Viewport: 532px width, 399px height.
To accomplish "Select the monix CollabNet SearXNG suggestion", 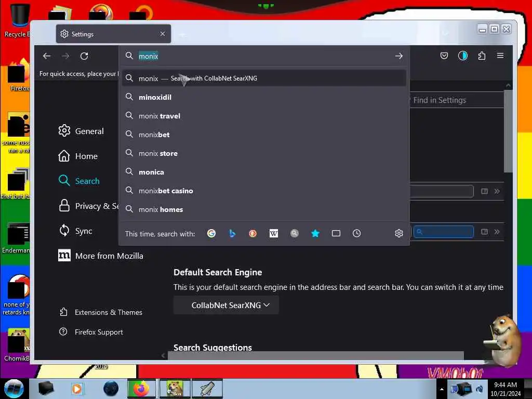I will (x=264, y=78).
